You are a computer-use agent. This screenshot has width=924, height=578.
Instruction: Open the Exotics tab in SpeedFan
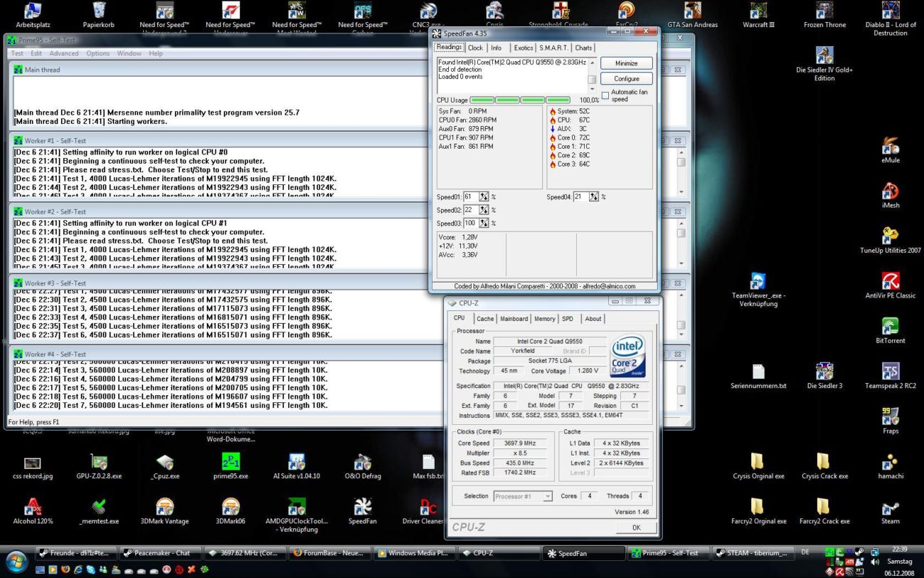pyautogui.click(x=524, y=48)
